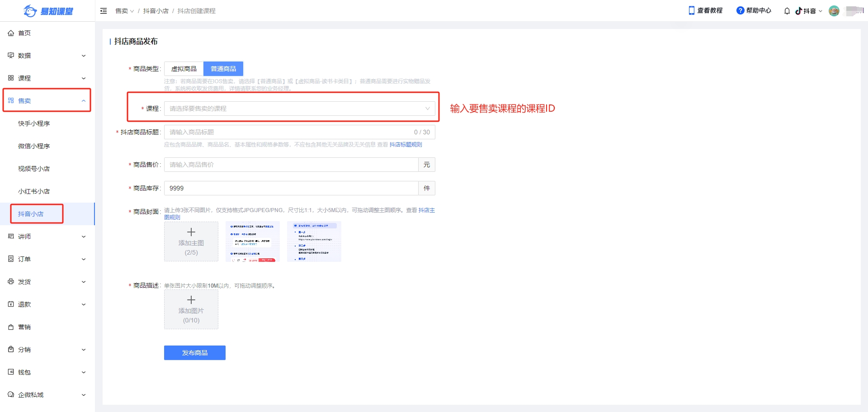Toggle the sidebar collapse icon
This screenshot has width=868, height=412.
pyautogui.click(x=104, y=11)
